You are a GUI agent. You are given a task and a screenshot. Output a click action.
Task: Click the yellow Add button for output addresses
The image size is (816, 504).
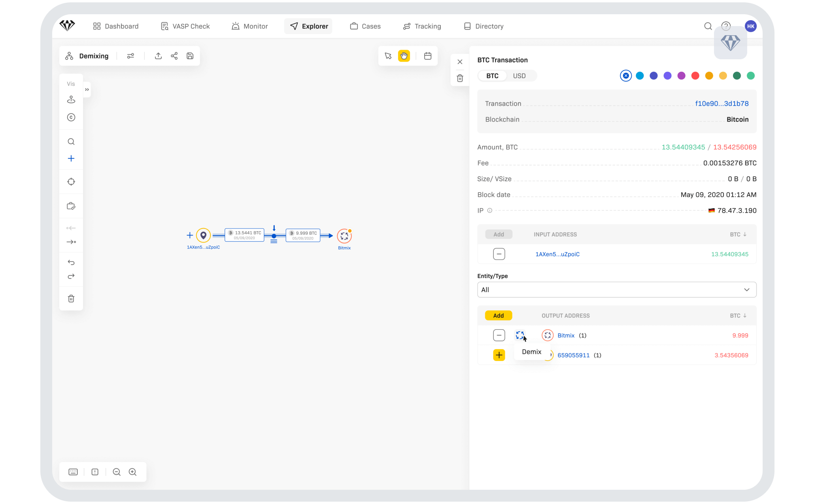pos(499,315)
